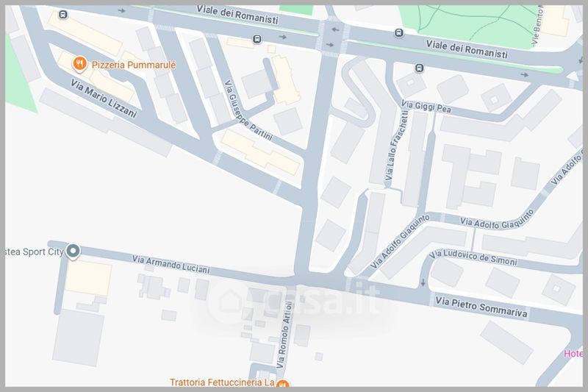Click the Sport City place label

[35, 252]
